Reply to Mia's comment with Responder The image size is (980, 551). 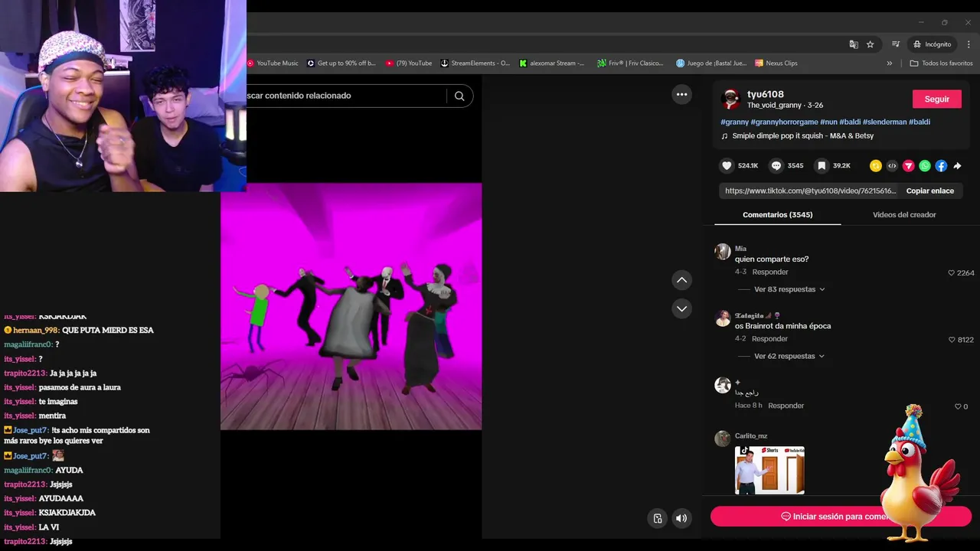(769, 272)
